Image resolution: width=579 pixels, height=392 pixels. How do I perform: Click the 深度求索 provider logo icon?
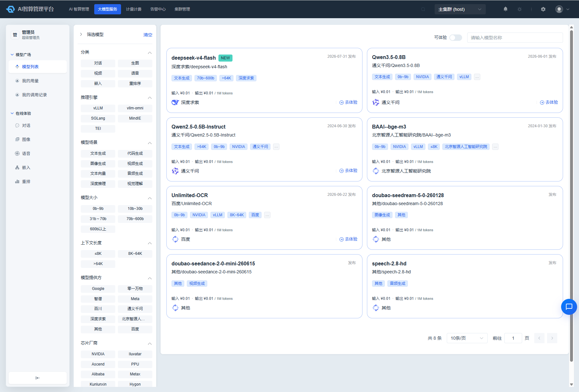point(175,102)
